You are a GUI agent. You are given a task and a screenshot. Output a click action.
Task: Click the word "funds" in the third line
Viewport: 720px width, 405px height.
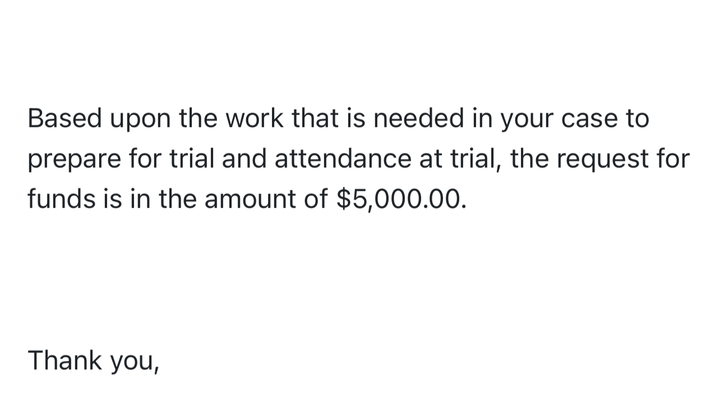coord(61,199)
